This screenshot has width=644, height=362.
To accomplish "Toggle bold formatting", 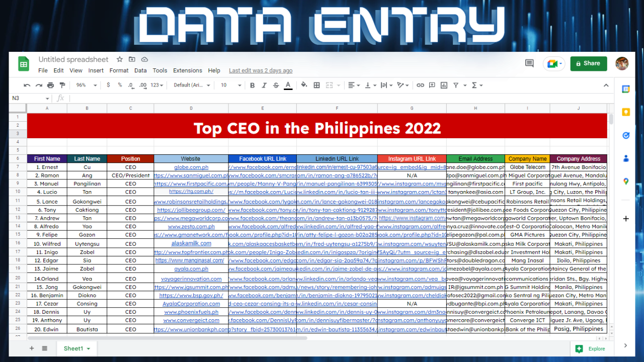I will point(252,85).
